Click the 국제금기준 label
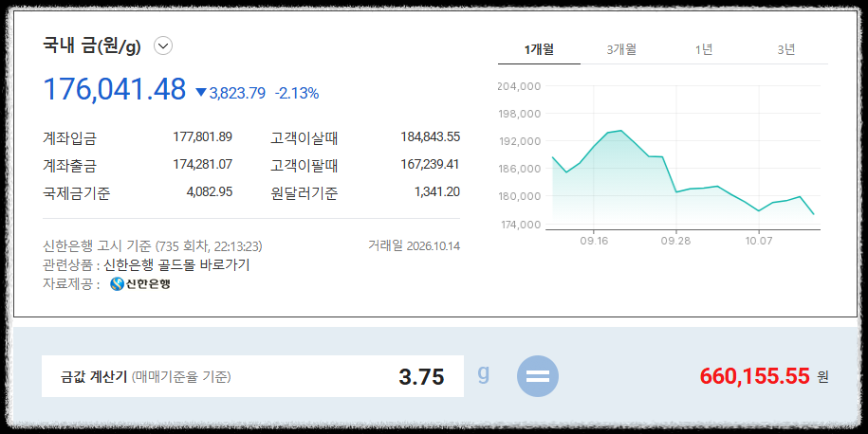The image size is (868, 434). [77, 193]
